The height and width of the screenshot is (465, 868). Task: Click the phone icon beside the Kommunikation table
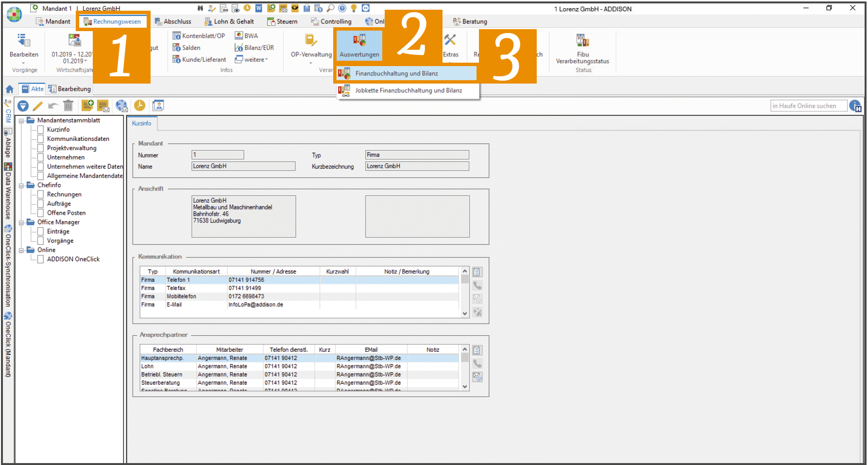477,285
